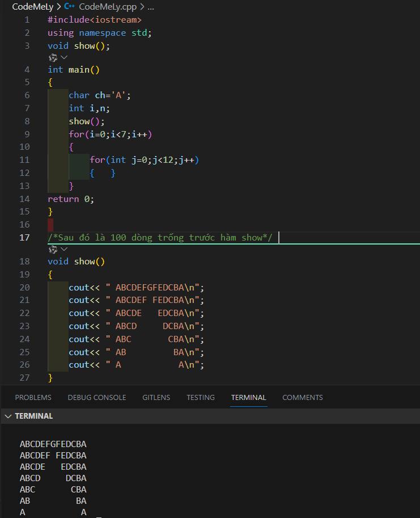Click line number 17 in gutter
Image resolution: width=420 pixels, height=518 pixels.
24,238
